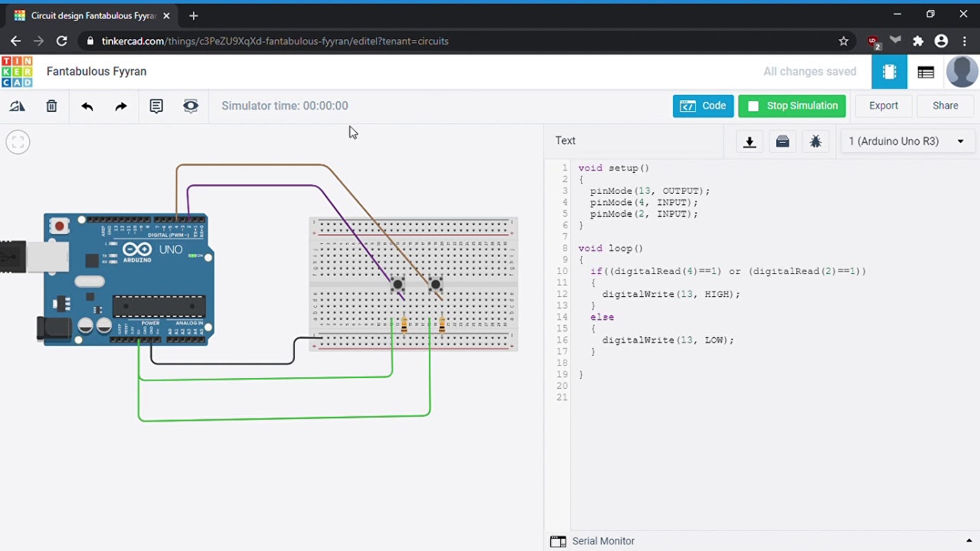This screenshot has width=980, height=551.
Task: Toggle the Code panel
Action: click(703, 106)
